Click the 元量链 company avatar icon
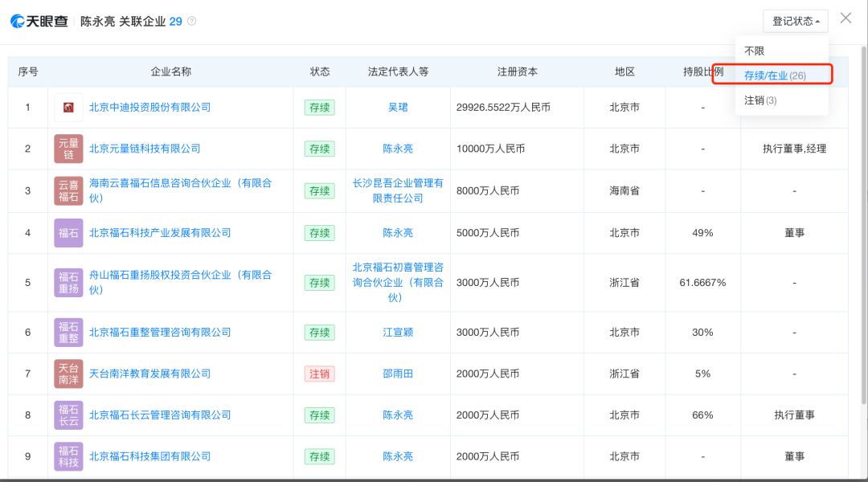Image resolution: width=868 pixels, height=482 pixels. coord(68,149)
